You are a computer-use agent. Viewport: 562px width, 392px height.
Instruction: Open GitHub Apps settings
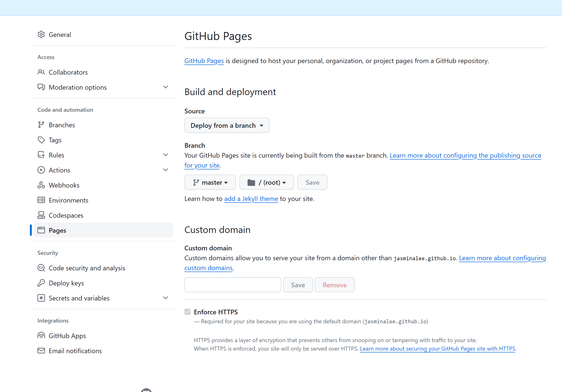click(103, 336)
